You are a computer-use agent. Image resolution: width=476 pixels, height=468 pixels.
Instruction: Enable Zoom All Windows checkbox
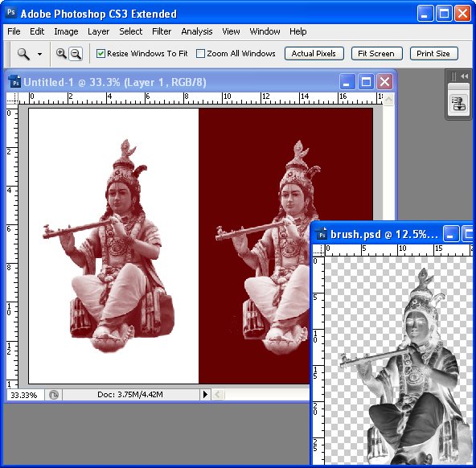point(200,54)
